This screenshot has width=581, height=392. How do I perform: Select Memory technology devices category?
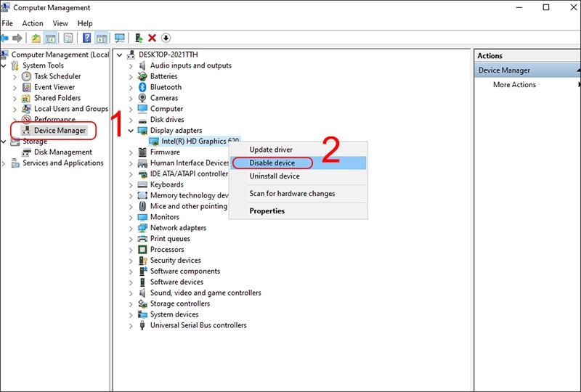(190, 195)
